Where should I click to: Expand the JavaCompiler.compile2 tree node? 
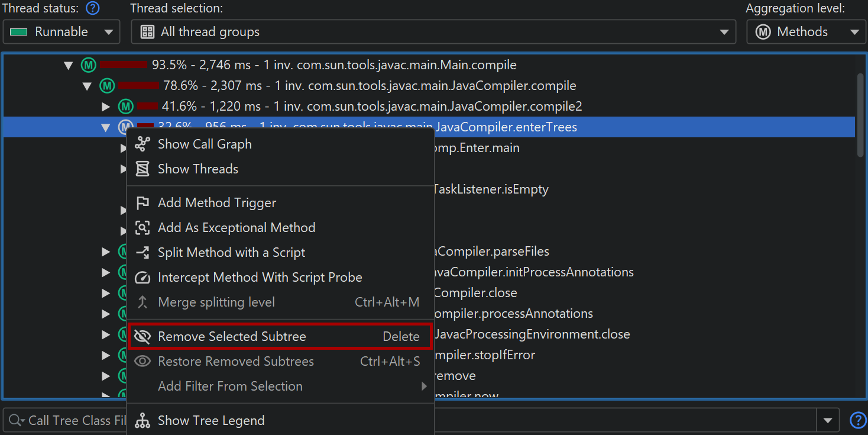[106, 107]
